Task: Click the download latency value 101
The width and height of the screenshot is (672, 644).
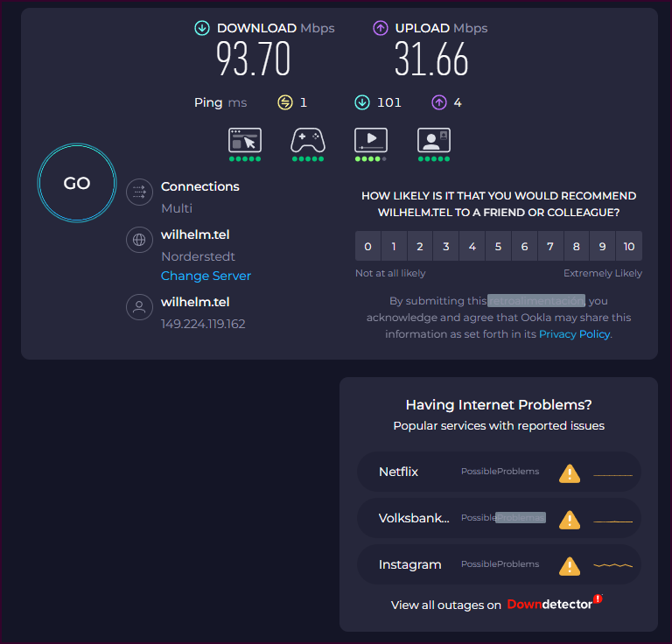Action: pyautogui.click(x=389, y=102)
